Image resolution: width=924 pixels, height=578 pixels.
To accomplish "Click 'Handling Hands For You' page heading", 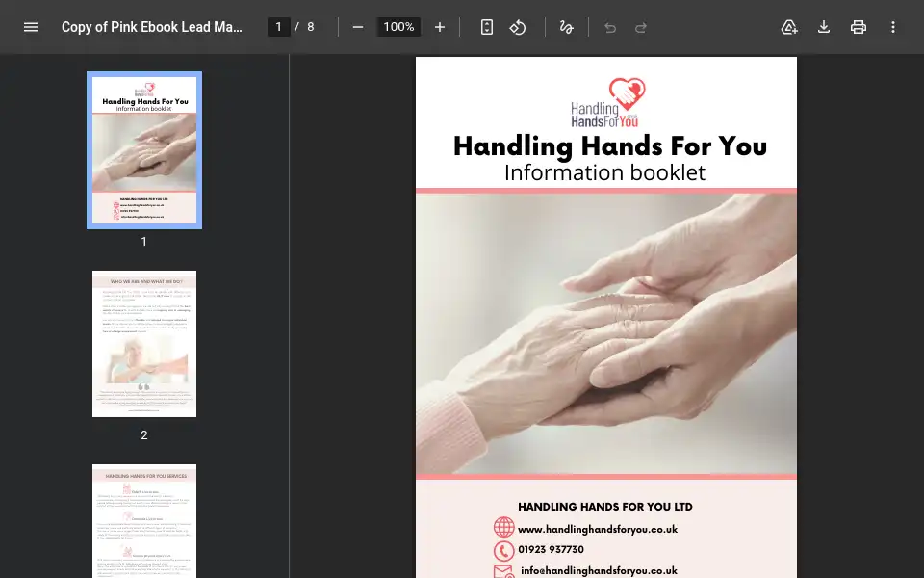I will coord(610,145).
